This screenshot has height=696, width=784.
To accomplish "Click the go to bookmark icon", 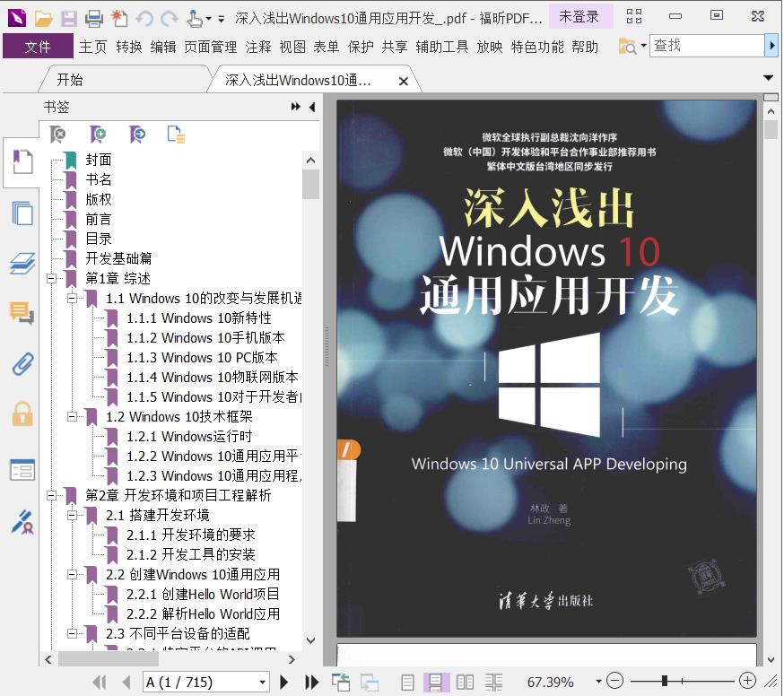I will point(137,135).
